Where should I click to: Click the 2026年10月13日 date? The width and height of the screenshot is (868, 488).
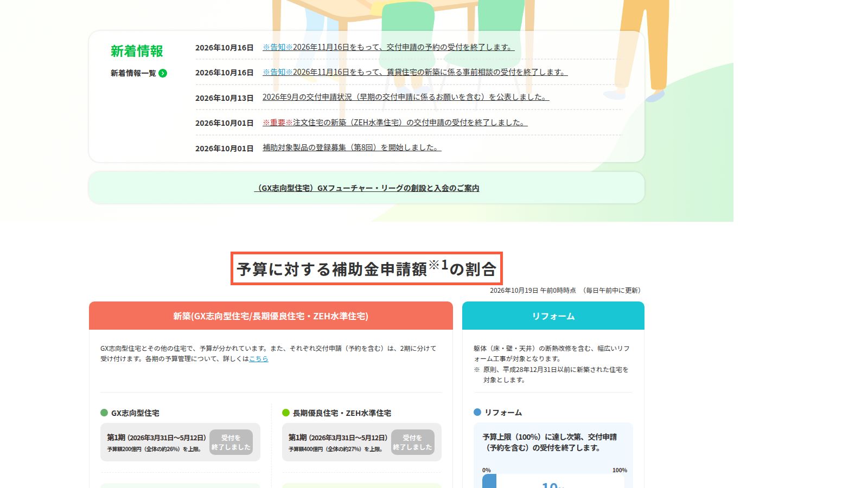[x=225, y=98]
